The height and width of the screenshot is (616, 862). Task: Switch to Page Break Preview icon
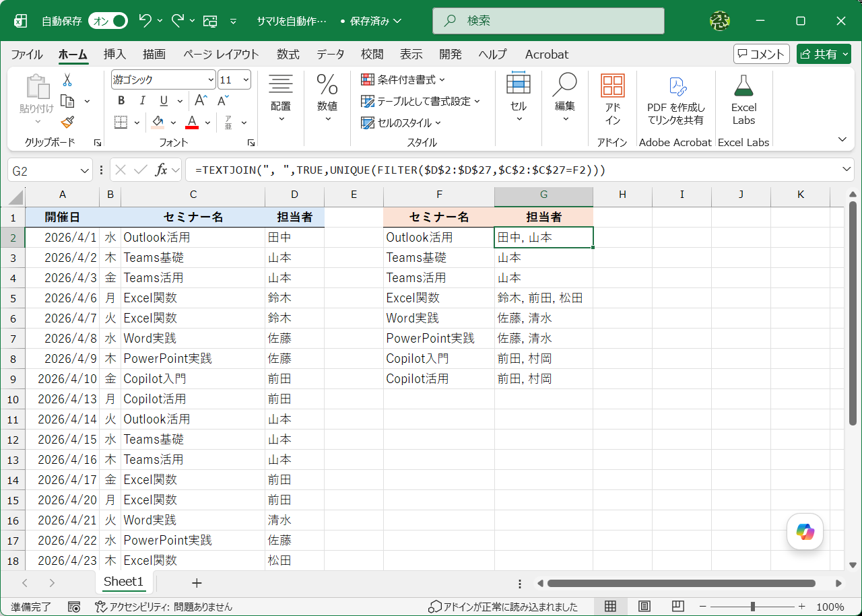click(678, 607)
